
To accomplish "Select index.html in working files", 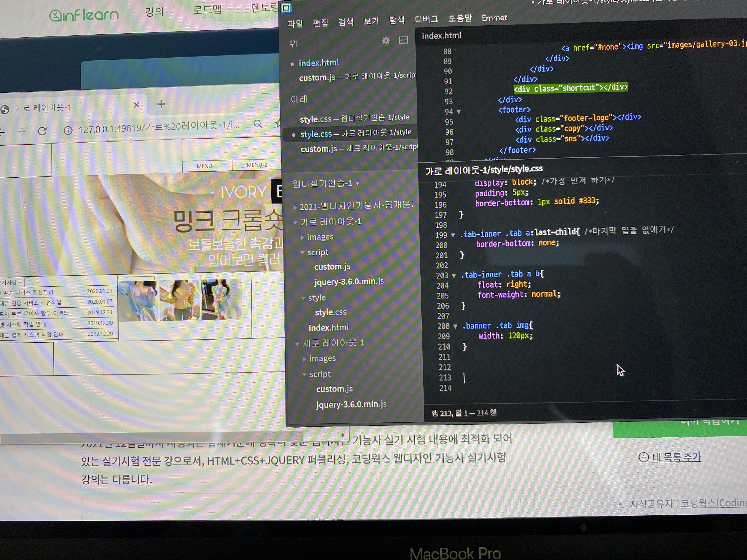I will click(x=319, y=63).
